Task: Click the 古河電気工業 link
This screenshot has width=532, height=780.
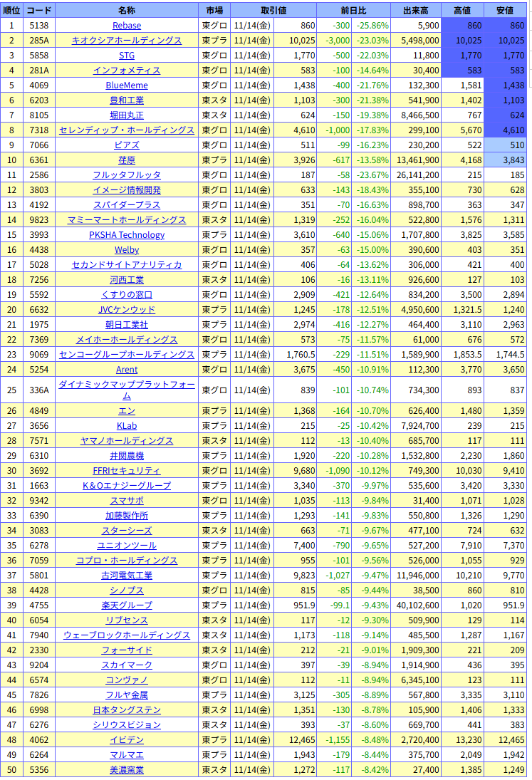Action: click(127, 576)
